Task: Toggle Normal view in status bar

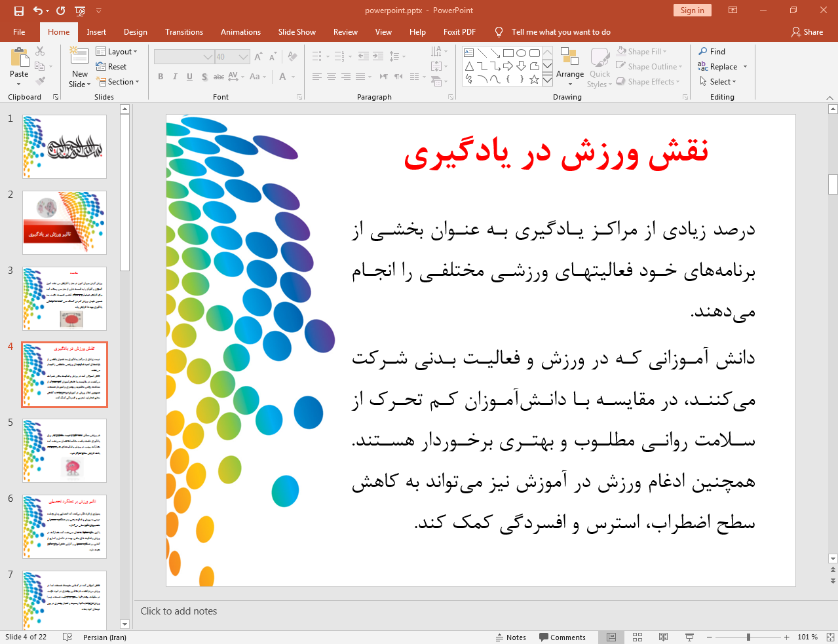Action: tap(611, 637)
